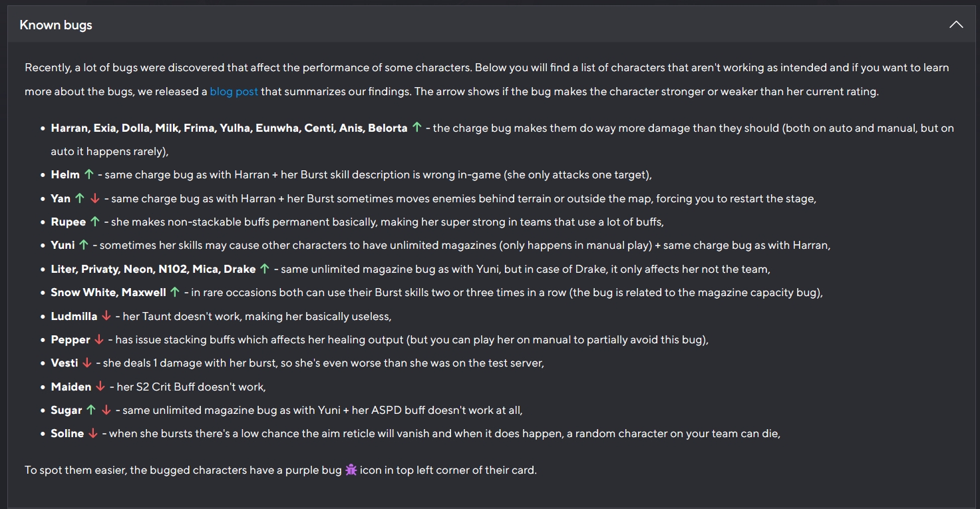Click the green up arrow after Belorta
Viewport: 980px width, 509px height.
click(x=417, y=127)
